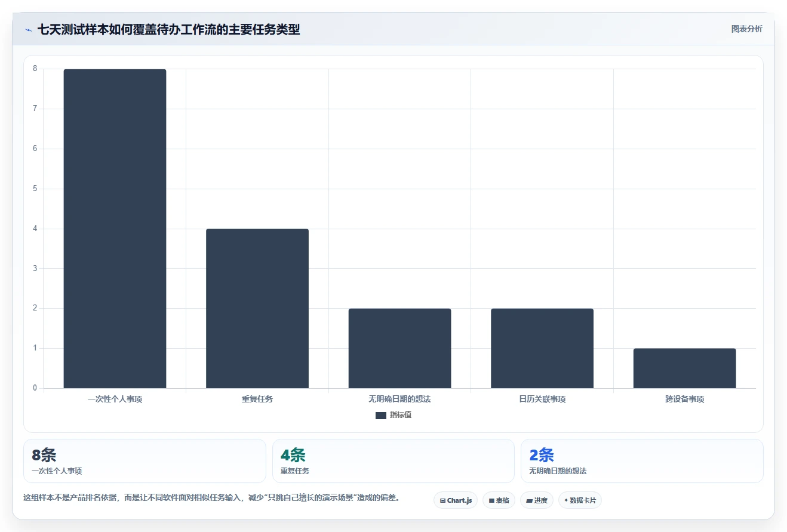Click the chart title 七天测试样本如何覆盖待办工作流的主要任务类型
Screen dimensions: 787x532
[168, 29]
